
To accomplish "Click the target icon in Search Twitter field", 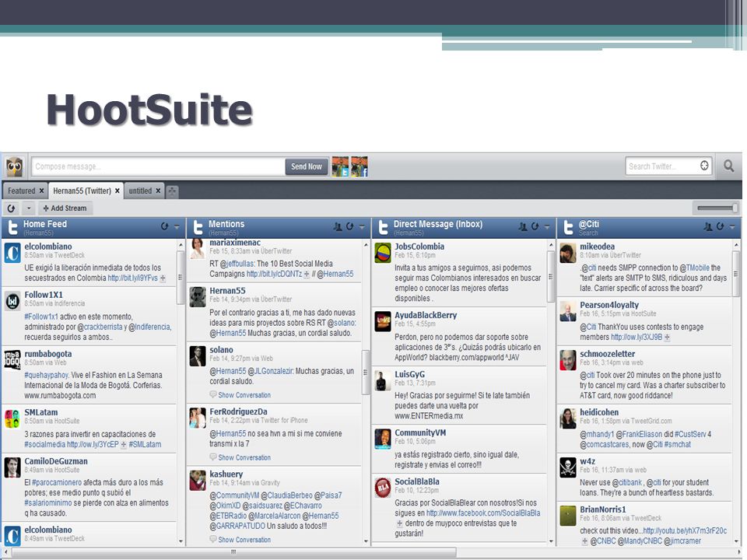I will 704,166.
